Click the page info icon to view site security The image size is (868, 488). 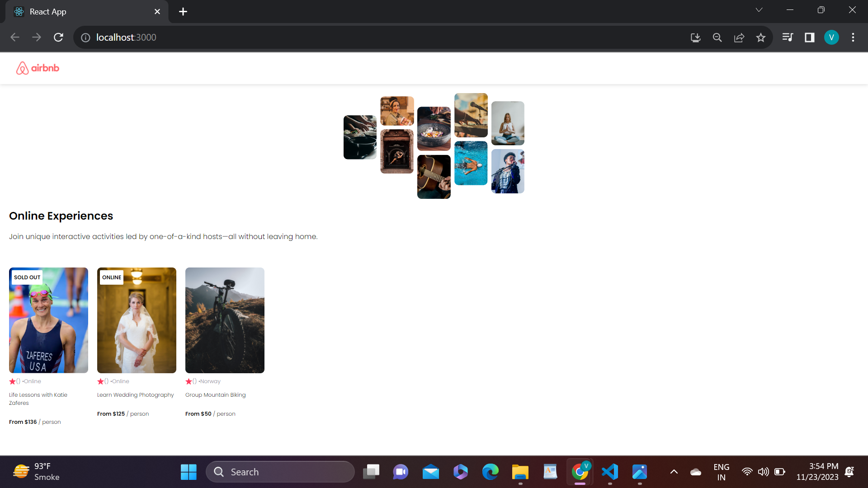click(x=85, y=38)
